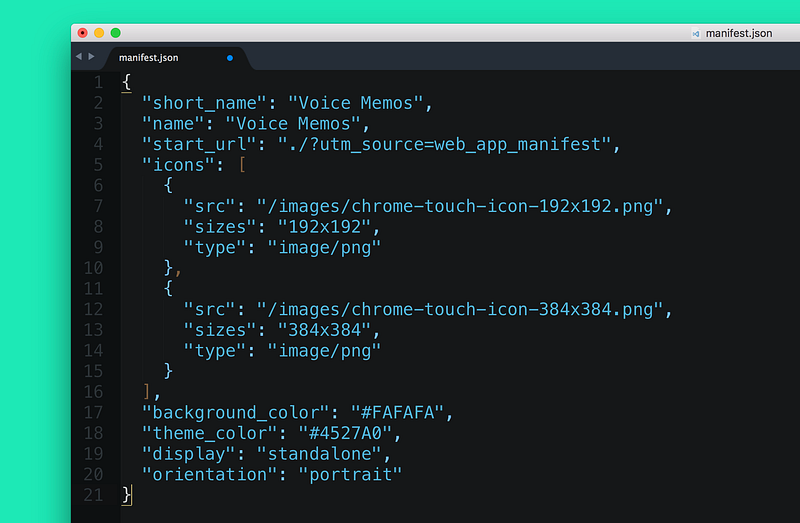800x523 pixels.
Task: Click the opening brace on line 11
Action: point(168,288)
